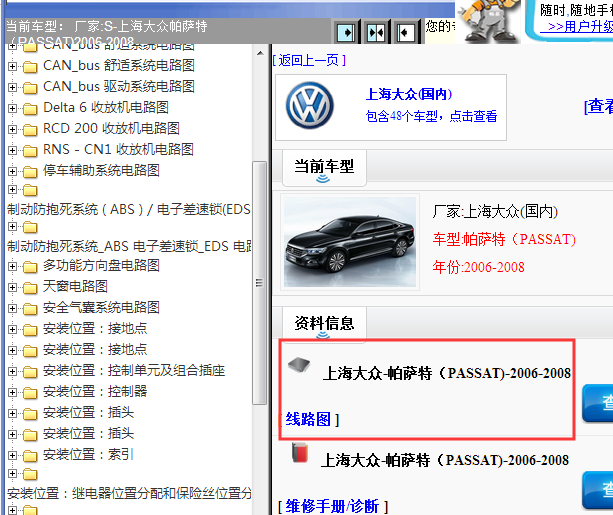Click the collapse-panel left arrow toolbar icon
Screen dimensions: 613x515
405,32
